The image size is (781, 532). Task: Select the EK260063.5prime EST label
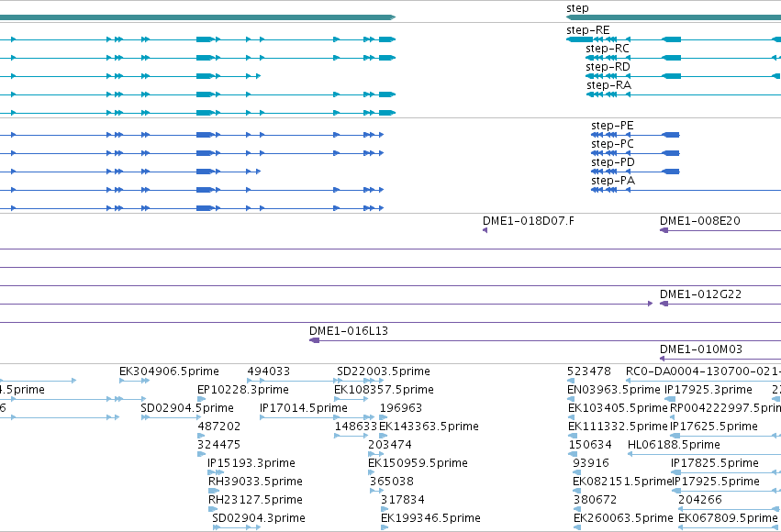point(623,518)
